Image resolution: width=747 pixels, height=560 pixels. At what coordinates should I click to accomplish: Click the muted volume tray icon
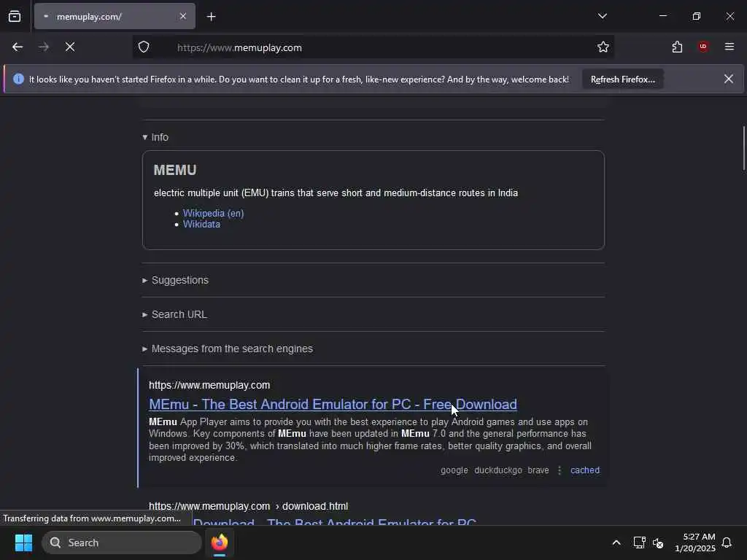click(x=658, y=542)
